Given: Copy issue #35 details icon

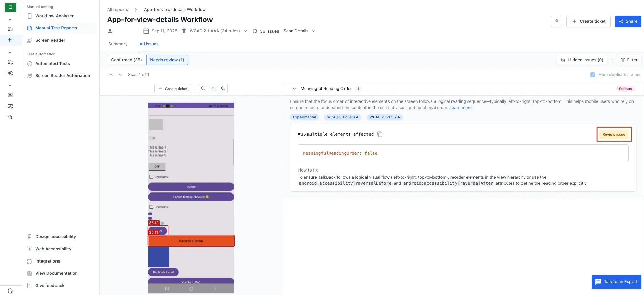Looking at the screenshot, I should pos(380,134).
